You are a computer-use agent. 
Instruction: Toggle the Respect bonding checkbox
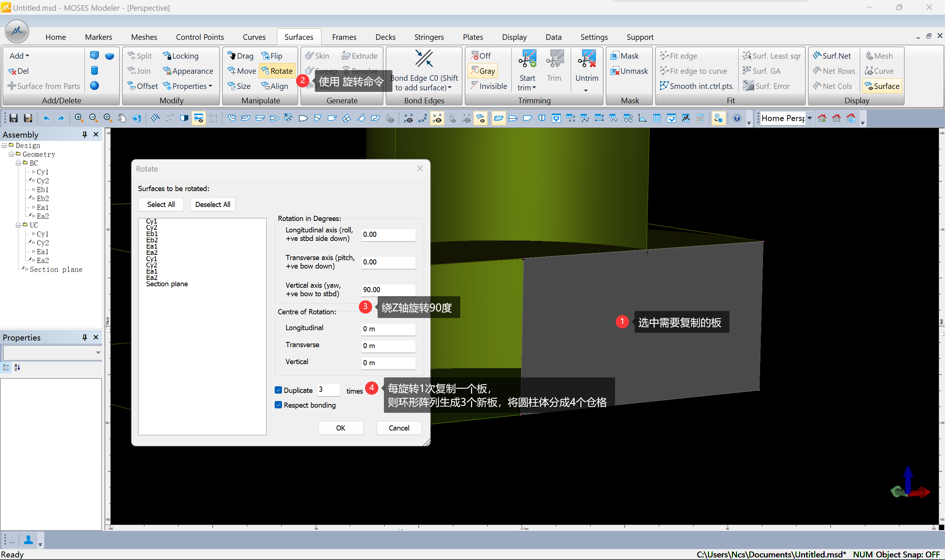coord(279,405)
